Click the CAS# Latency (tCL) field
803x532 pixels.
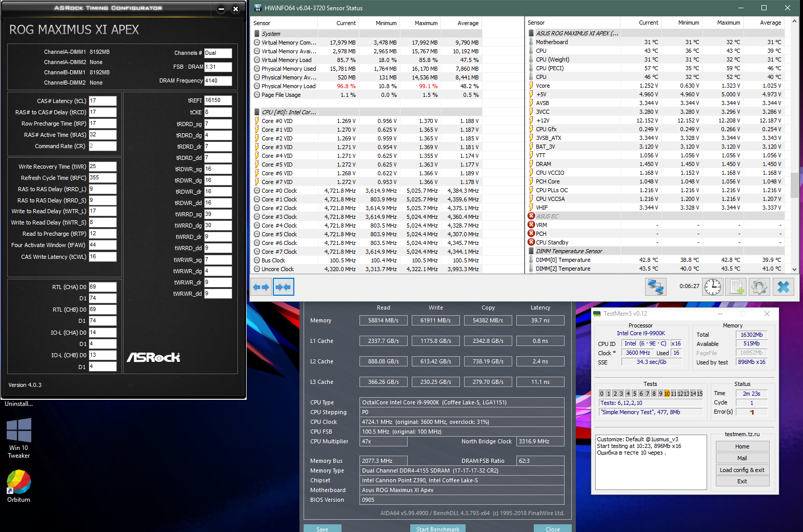103,101
